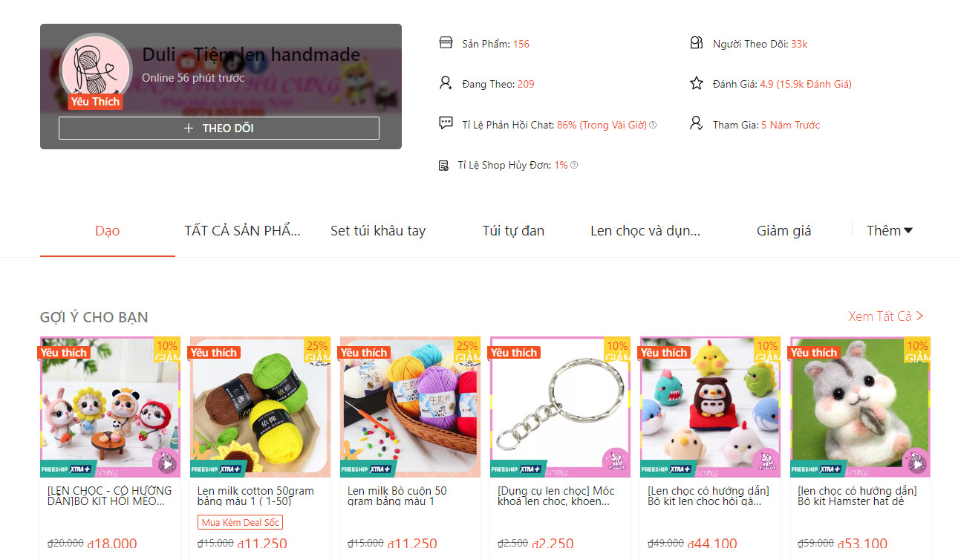Click the Mua Kèm Deal Sốc tag

pyautogui.click(x=240, y=522)
